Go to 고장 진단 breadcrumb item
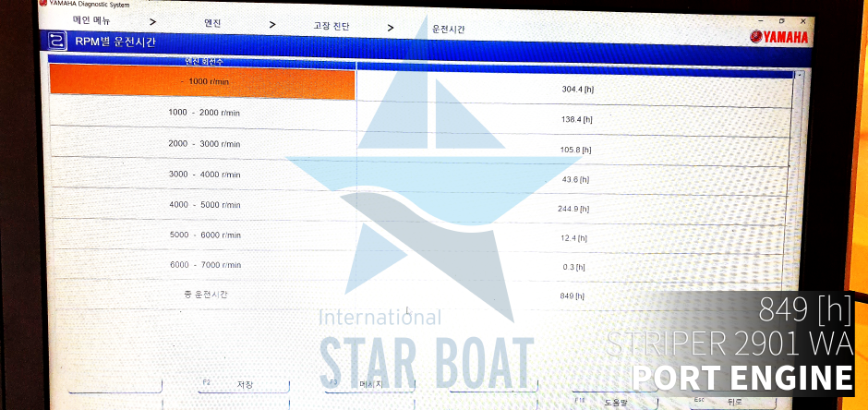The image size is (868, 410). click(331, 27)
